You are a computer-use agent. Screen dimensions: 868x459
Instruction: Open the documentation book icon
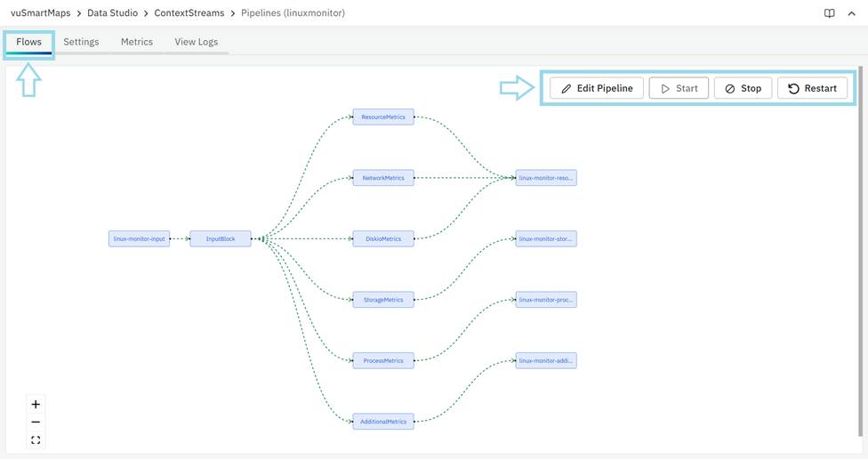click(x=829, y=13)
